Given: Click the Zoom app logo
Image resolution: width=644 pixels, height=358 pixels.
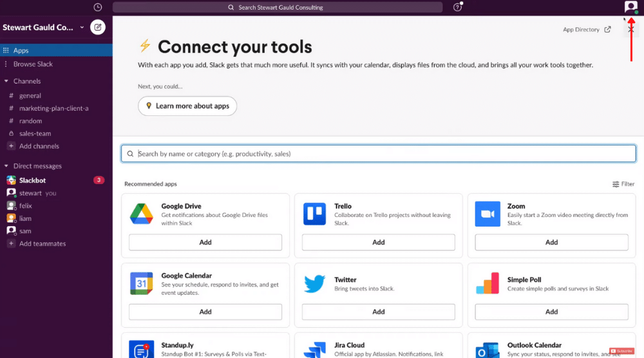Looking at the screenshot, I should tap(488, 214).
